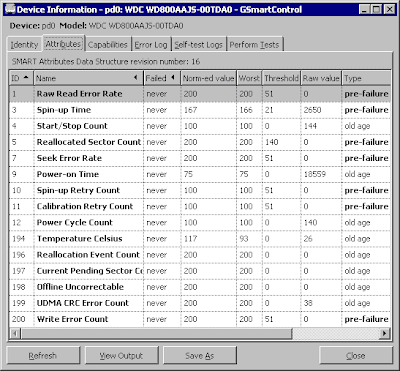Click the device model WDC WD800AAJS-00TDA0 label

pyautogui.click(x=136, y=26)
